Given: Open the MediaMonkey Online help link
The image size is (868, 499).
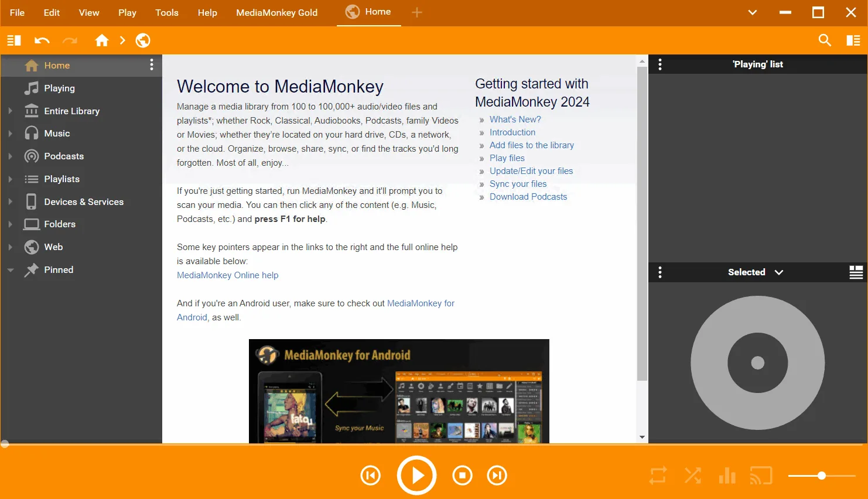Looking at the screenshot, I should (x=228, y=275).
